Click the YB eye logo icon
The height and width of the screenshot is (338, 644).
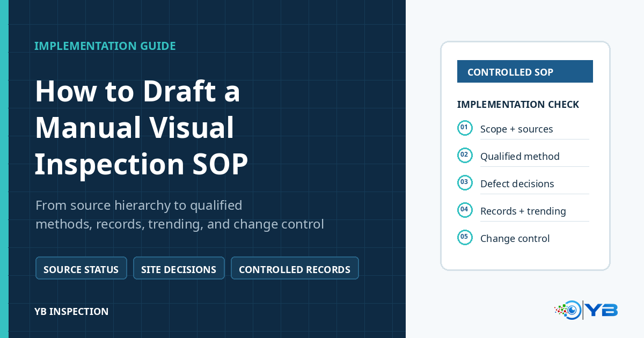pyautogui.click(x=568, y=310)
